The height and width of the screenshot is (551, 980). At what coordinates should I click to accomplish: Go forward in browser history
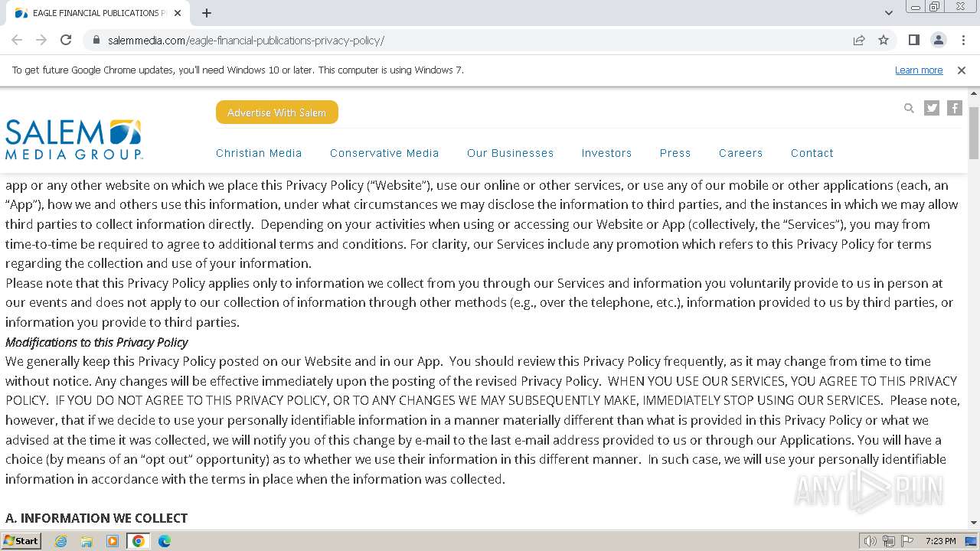(x=41, y=40)
